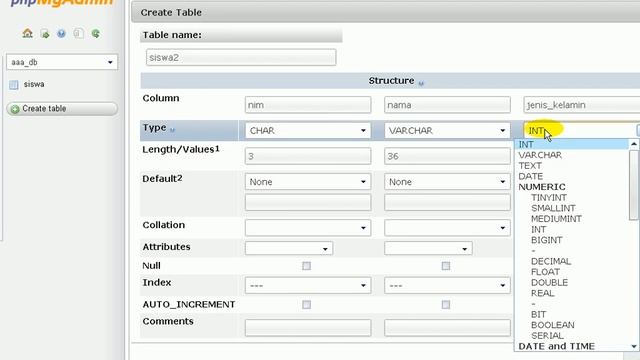
Task: Click the nama column name field
Action: coord(447,105)
